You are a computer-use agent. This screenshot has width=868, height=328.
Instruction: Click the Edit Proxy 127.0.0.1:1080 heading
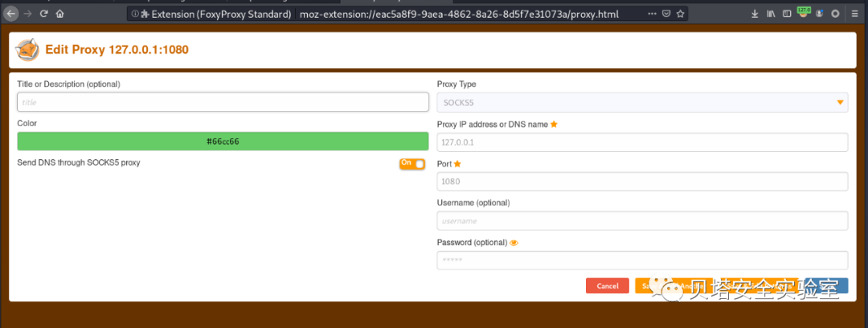point(117,50)
